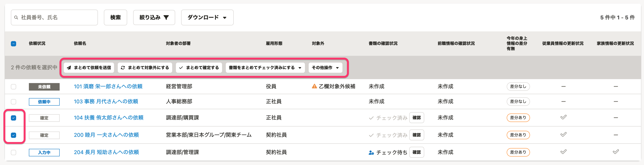Toggle the select-all header checkbox
644x165 pixels.
coord(14,44)
